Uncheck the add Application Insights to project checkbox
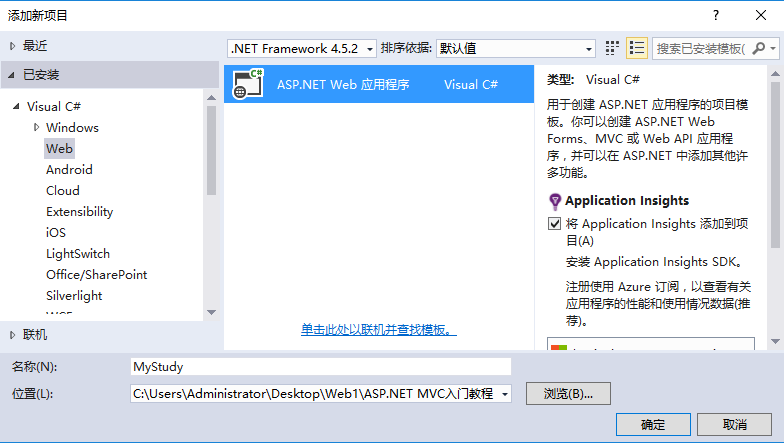784x443 pixels. (554, 224)
